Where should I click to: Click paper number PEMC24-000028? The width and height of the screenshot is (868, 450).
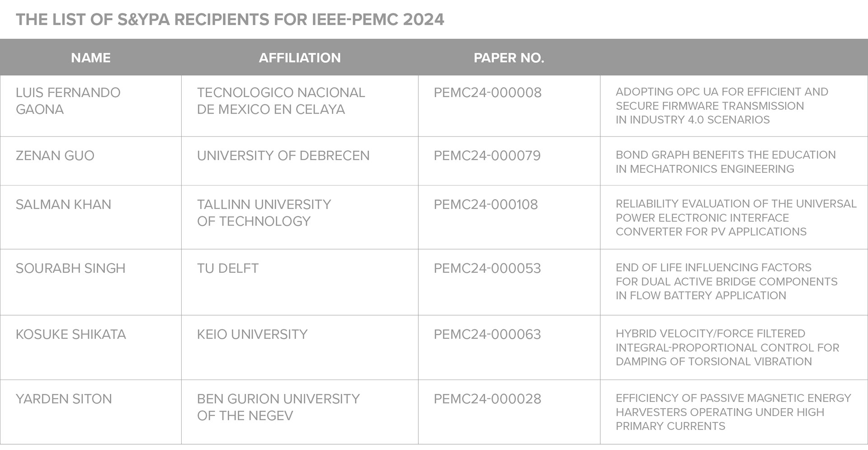pyautogui.click(x=487, y=399)
